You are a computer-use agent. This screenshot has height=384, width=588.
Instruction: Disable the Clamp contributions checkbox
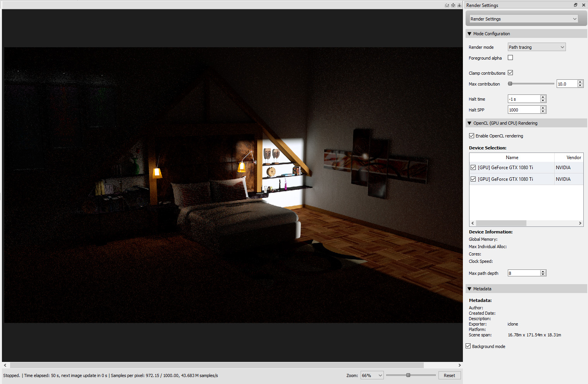coord(510,73)
